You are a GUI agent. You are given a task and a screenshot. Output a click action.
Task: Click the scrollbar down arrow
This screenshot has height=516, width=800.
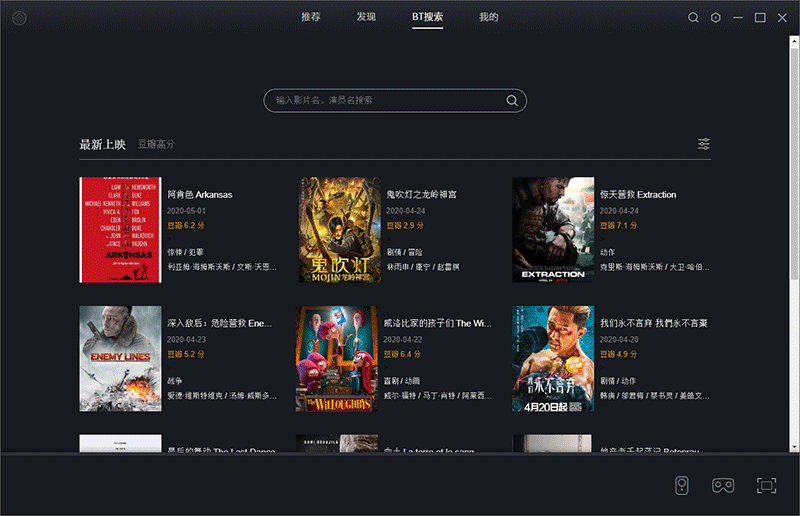(794, 447)
